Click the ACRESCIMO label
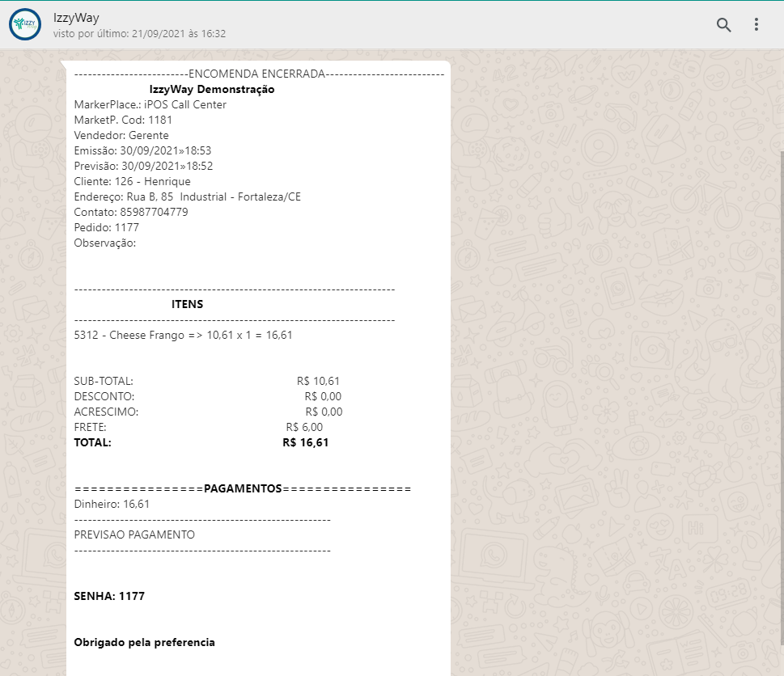Viewport: 784px width, 676px height. pos(106,412)
